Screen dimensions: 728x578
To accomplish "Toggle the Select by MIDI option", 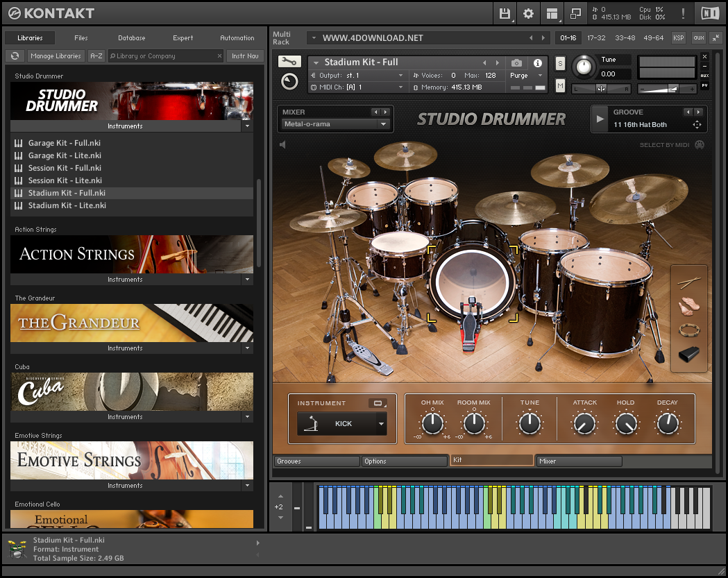I will [699, 145].
